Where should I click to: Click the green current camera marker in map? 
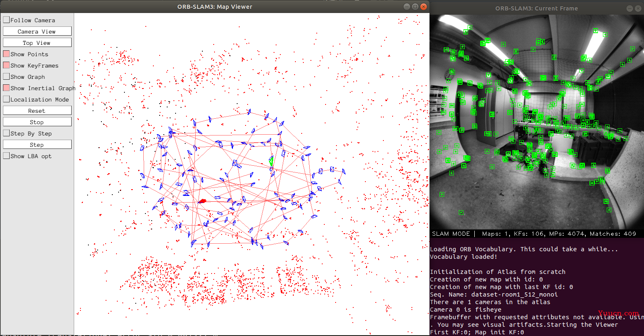271,161
